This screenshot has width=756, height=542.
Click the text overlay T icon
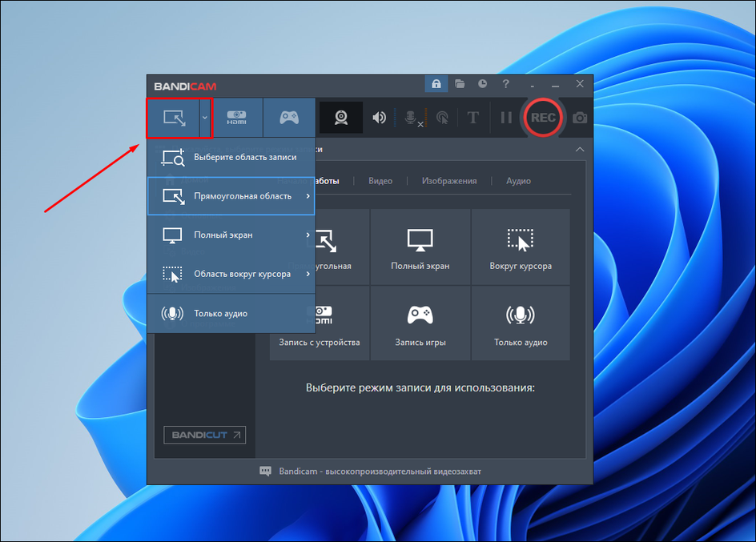473,118
